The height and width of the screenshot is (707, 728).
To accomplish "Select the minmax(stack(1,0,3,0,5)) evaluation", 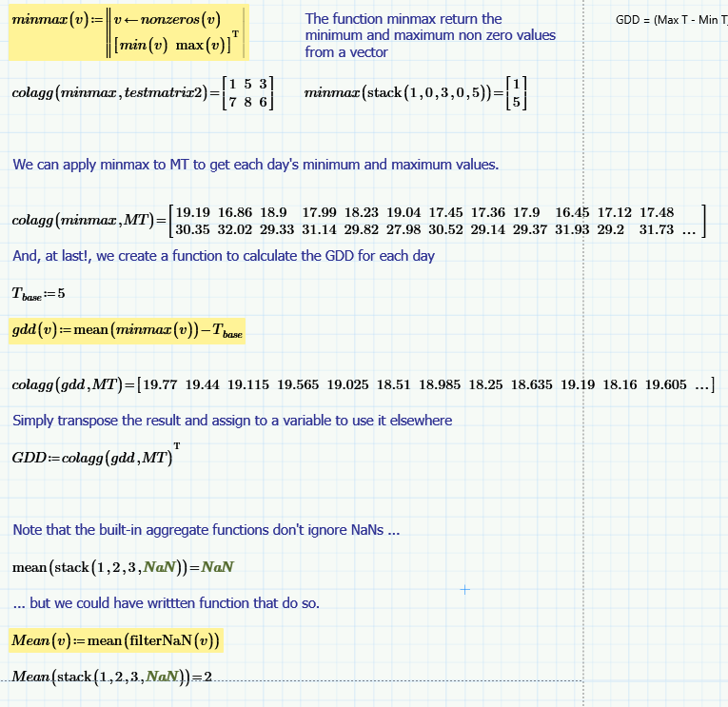I will click(x=416, y=93).
